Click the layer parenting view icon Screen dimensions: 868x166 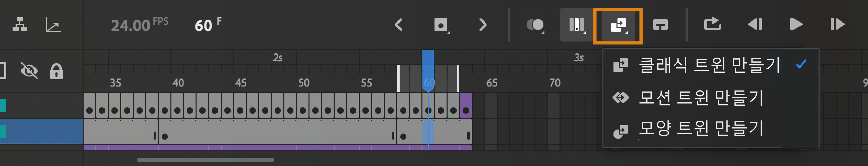point(20,25)
